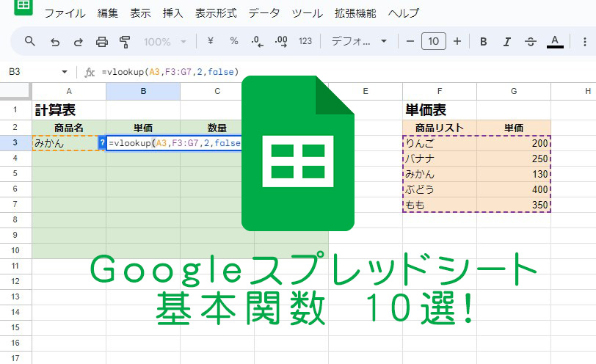Click the Google Sheets home icon
The width and height of the screenshot is (596, 364).
(x=23, y=7)
